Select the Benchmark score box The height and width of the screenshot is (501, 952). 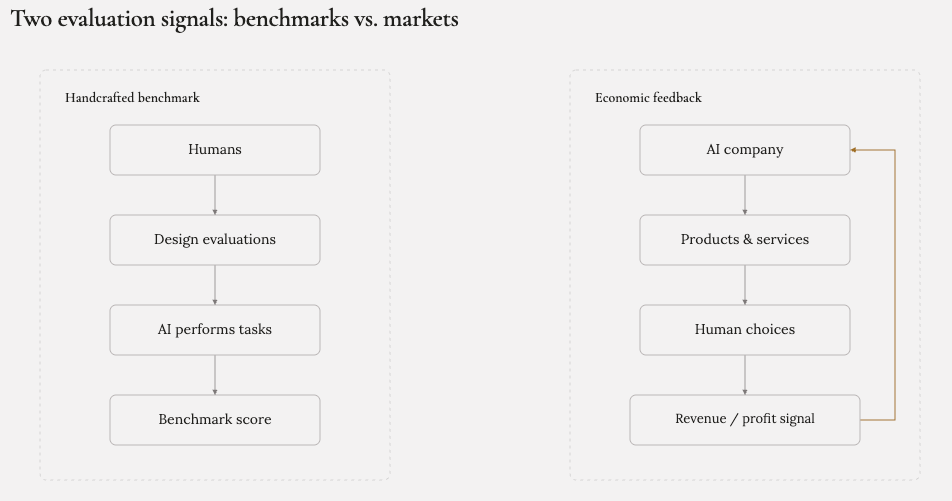tap(215, 420)
